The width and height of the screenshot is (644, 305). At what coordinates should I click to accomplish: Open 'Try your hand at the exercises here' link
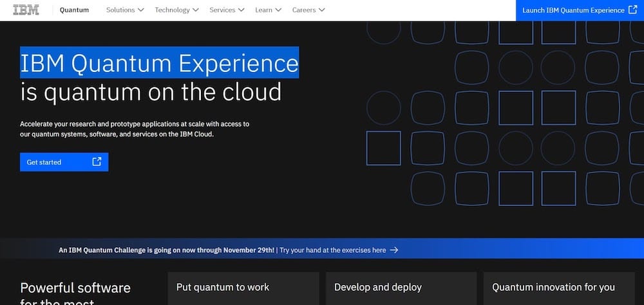pyautogui.click(x=333, y=250)
